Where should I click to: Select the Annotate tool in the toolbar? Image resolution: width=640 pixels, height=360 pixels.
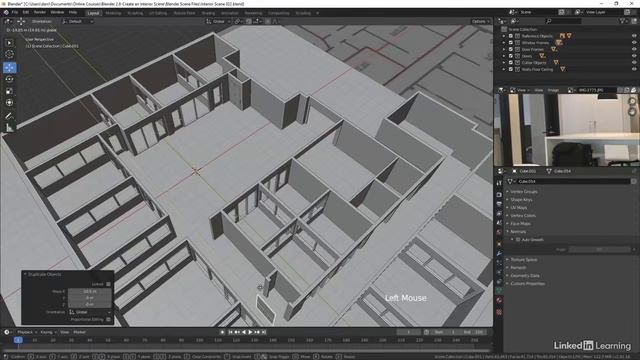click(x=9, y=116)
